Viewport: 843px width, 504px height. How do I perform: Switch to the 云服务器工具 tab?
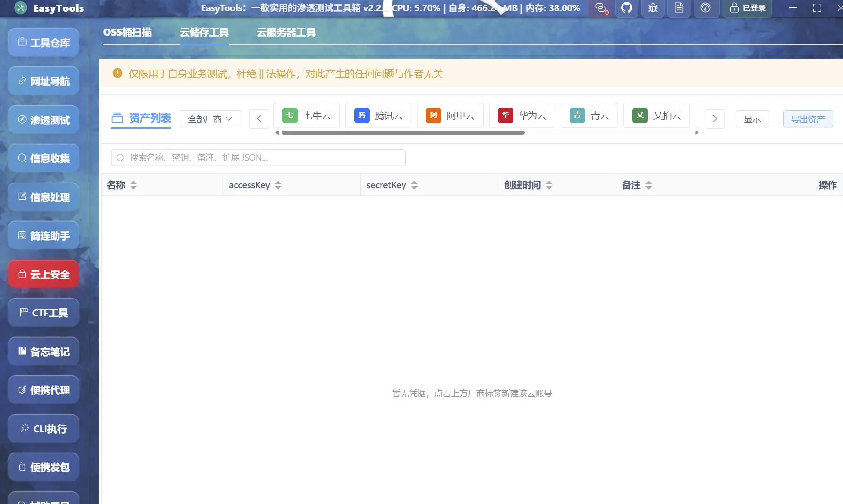coord(286,32)
